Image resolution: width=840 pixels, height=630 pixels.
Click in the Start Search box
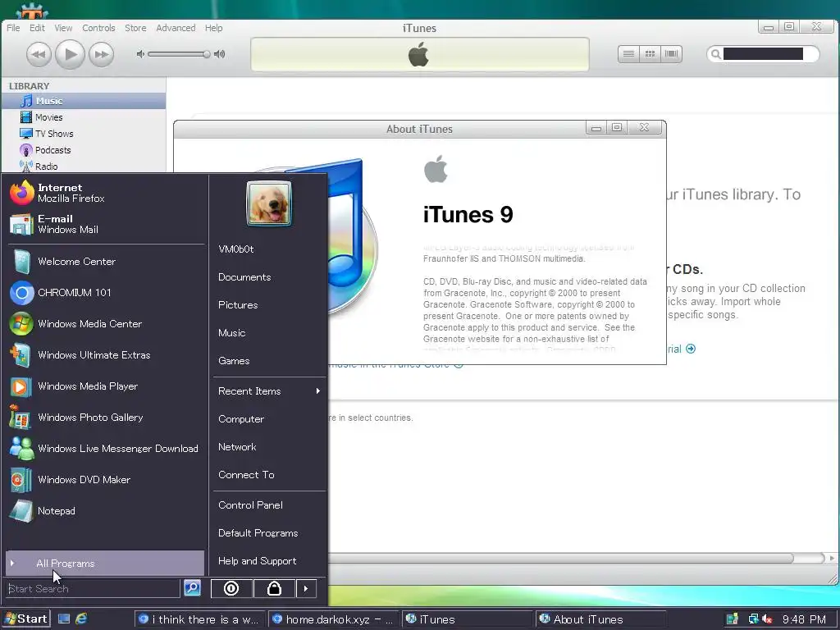[x=93, y=588]
